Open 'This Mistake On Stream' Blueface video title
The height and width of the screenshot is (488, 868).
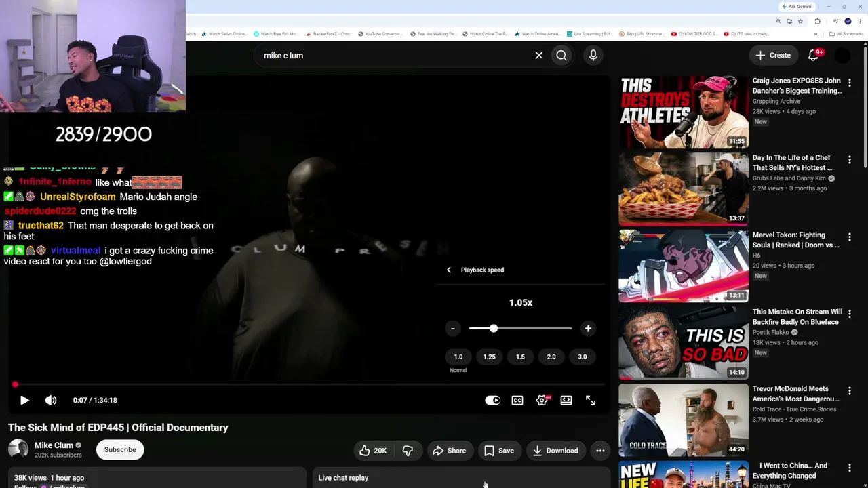coord(797,317)
